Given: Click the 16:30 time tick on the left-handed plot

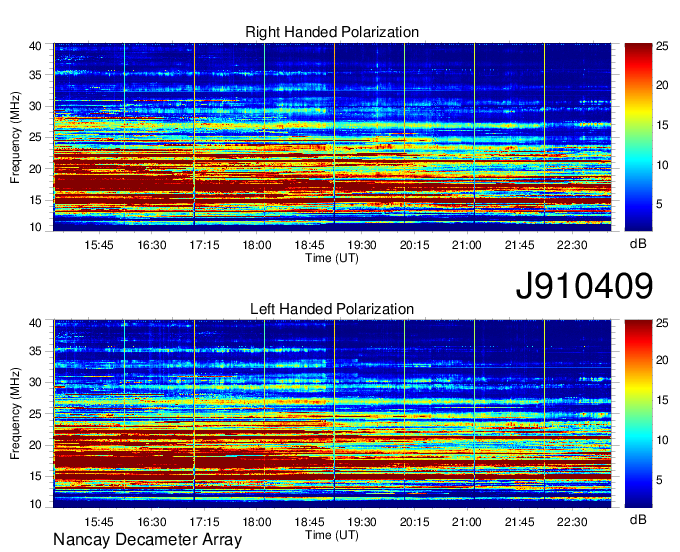Looking at the screenshot, I should 152,522.
